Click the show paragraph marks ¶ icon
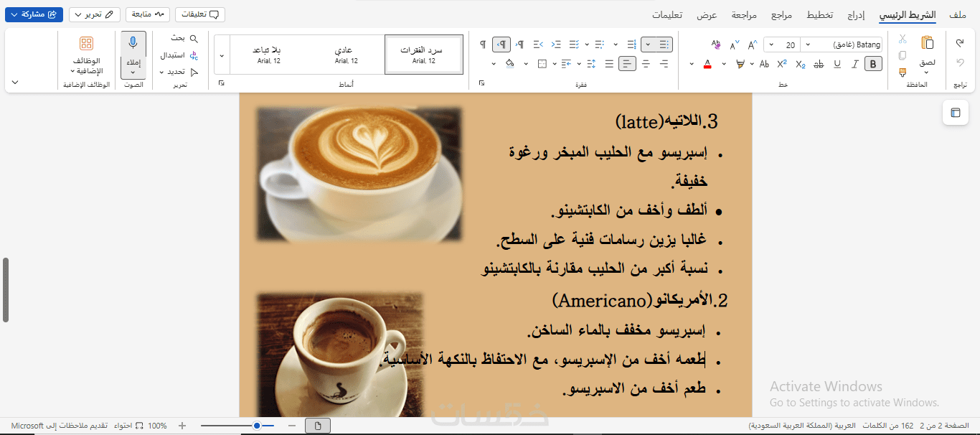 click(x=483, y=45)
